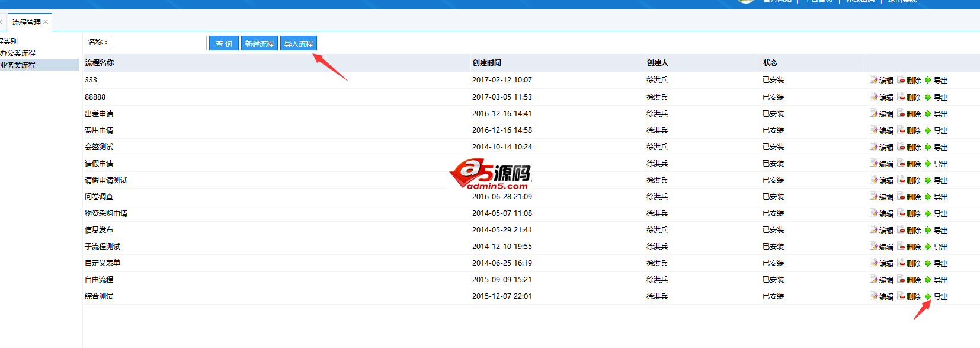
Task: Edit the 请假申请 workflow row
Action: pos(882,164)
